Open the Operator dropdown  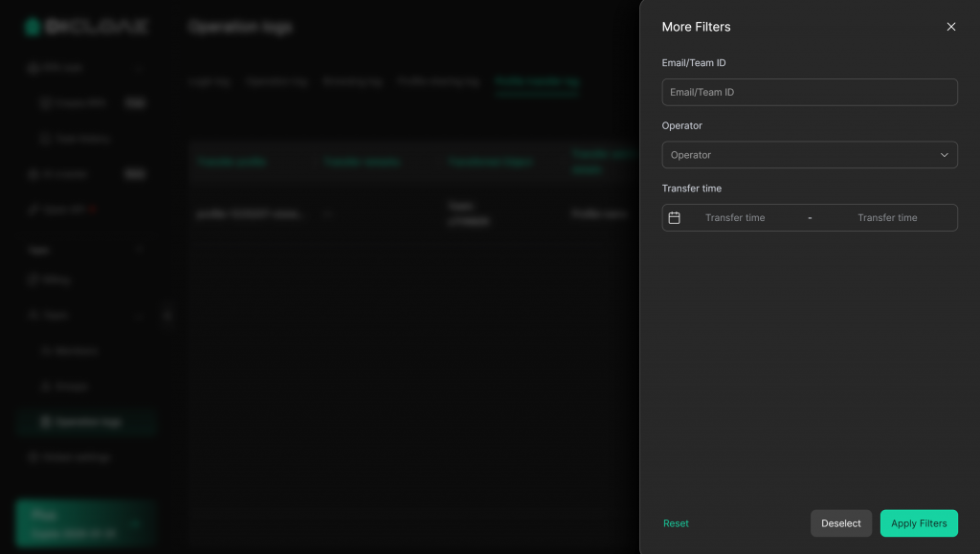tap(809, 155)
